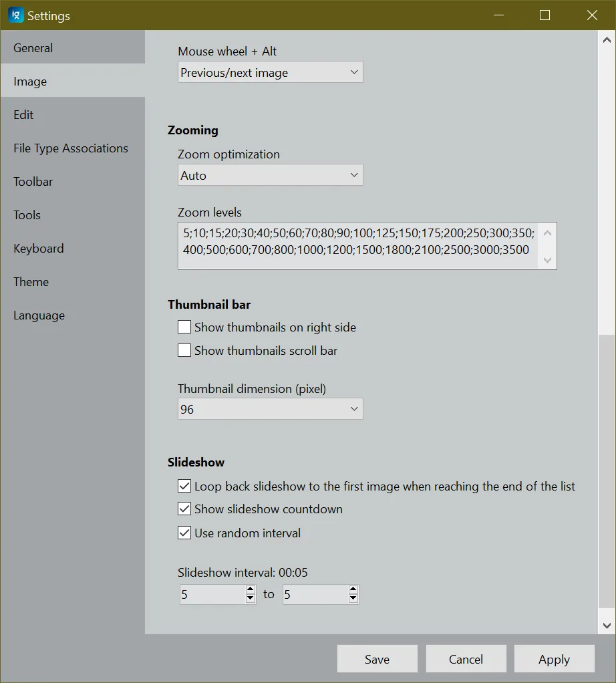Viewport: 616px width, 683px height.
Task: Open File Type Associations tab
Action: tap(73, 148)
